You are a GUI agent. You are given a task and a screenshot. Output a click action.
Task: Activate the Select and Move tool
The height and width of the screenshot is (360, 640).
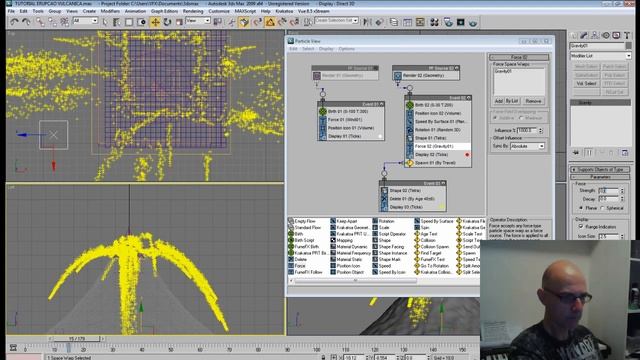point(155,22)
